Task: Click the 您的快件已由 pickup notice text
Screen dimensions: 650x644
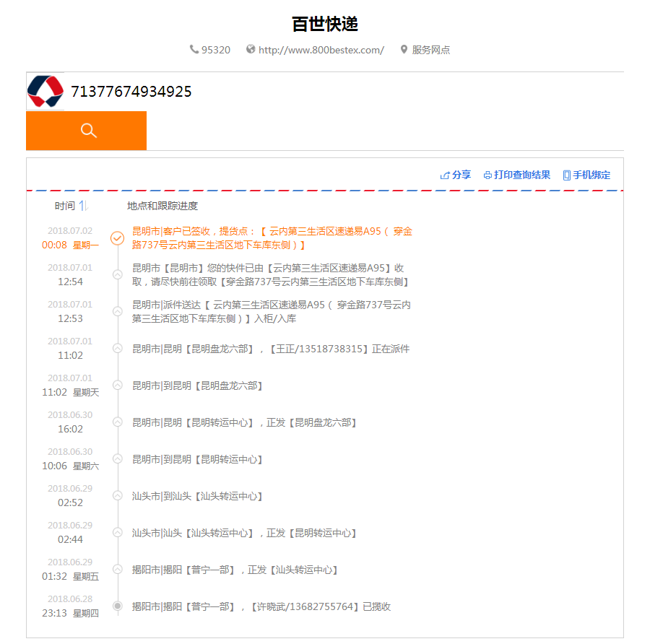Action: (x=270, y=275)
